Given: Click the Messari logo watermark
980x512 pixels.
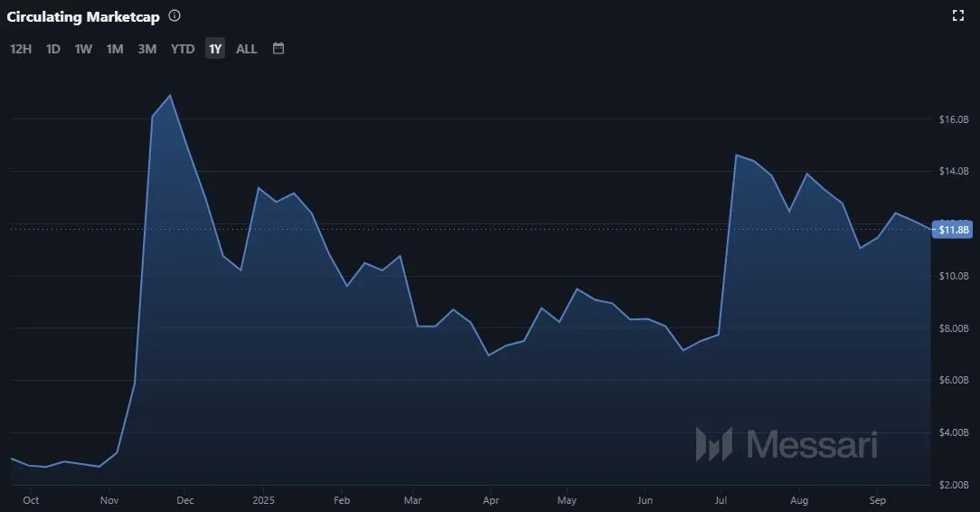Looking at the screenshot, I should [x=786, y=444].
